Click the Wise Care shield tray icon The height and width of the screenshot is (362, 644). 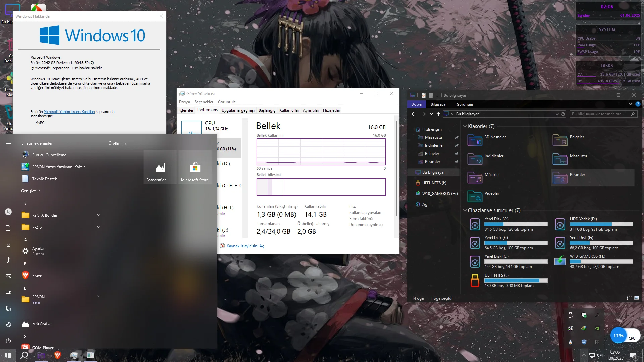pyautogui.click(x=584, y=342)
